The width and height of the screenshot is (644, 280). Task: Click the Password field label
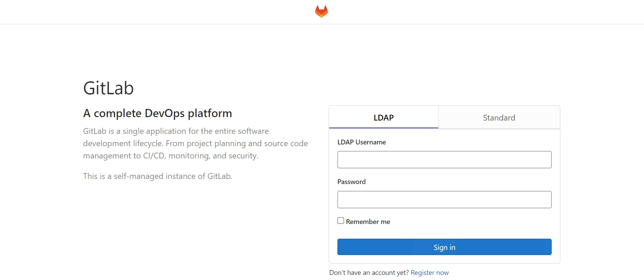point(351,182)
